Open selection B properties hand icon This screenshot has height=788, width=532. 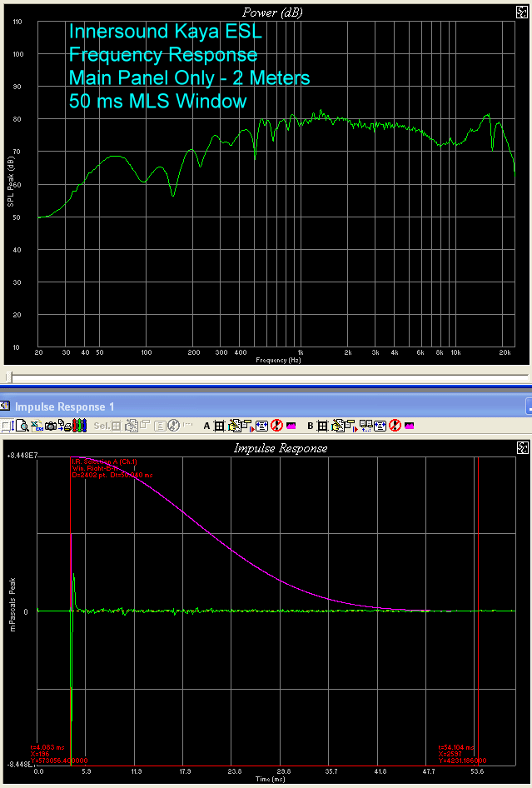[337, 426]
